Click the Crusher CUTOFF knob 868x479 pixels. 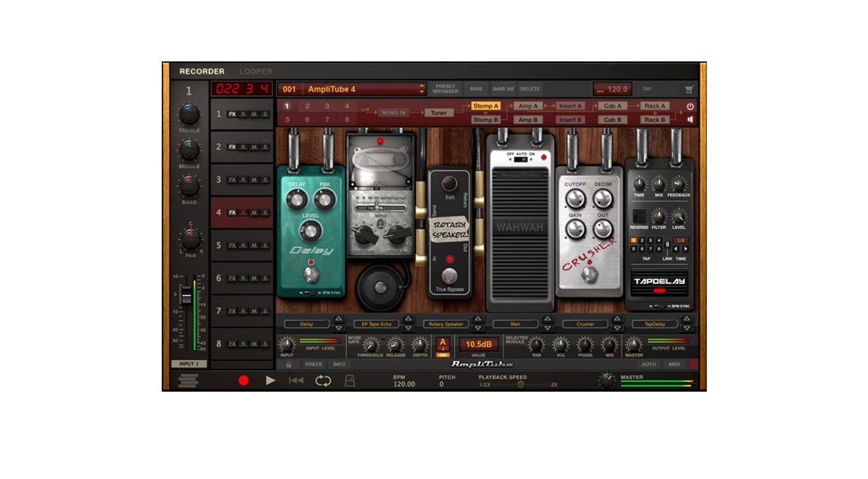click(x=575, y=199)
